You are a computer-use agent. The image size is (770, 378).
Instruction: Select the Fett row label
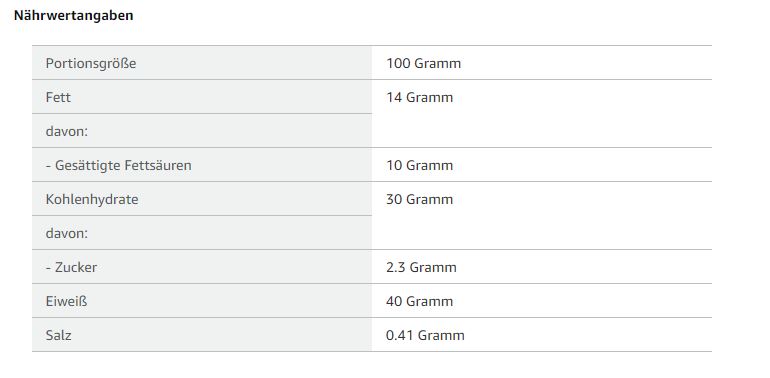pos(202,97)
